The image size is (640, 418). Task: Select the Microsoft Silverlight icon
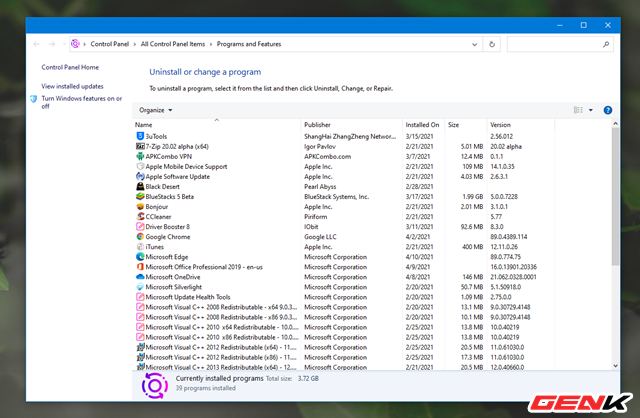pos(140,287)
